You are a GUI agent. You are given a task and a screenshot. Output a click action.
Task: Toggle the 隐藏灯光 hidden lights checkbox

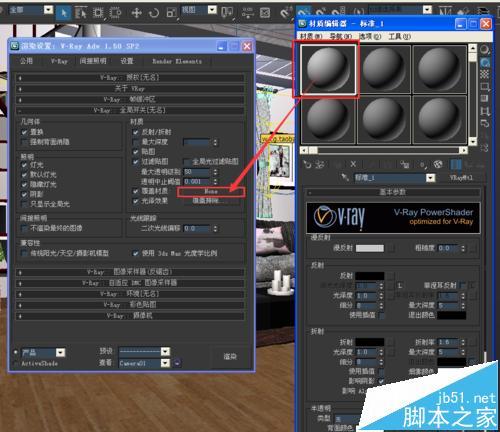coord(24,184)
